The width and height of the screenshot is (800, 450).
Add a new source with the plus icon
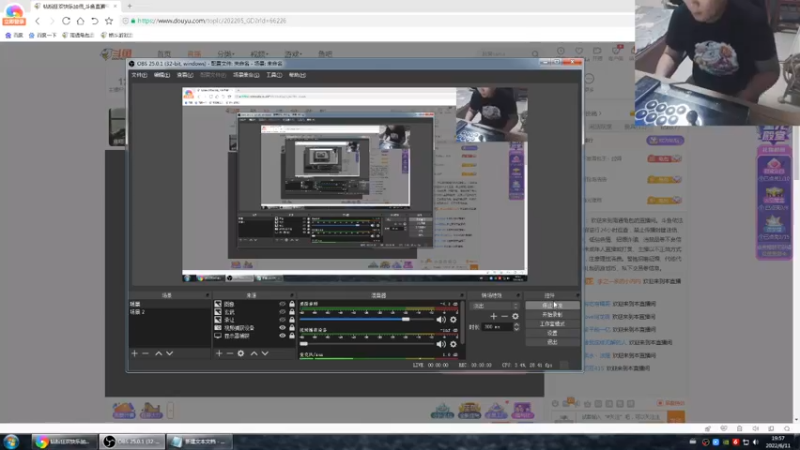219,353
